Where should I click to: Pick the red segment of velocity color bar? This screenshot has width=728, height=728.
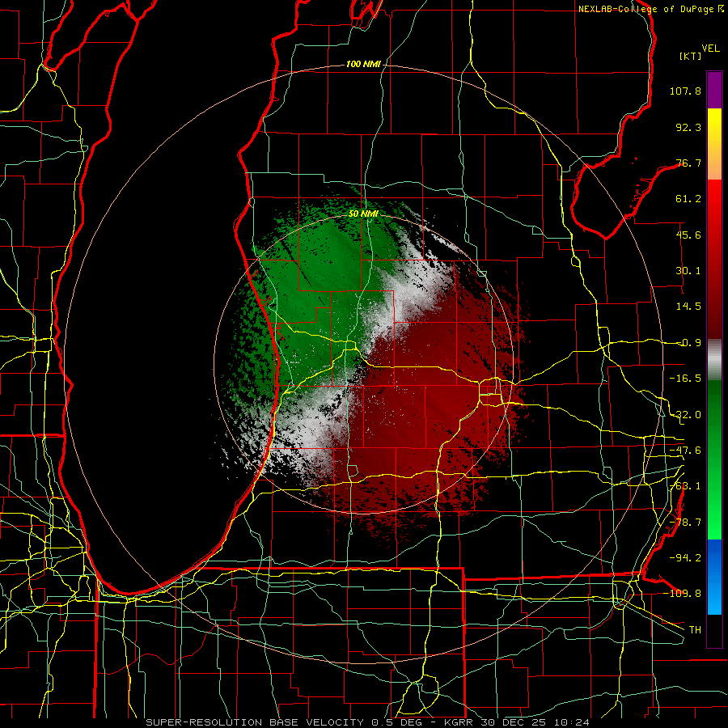tap(714, 260)
